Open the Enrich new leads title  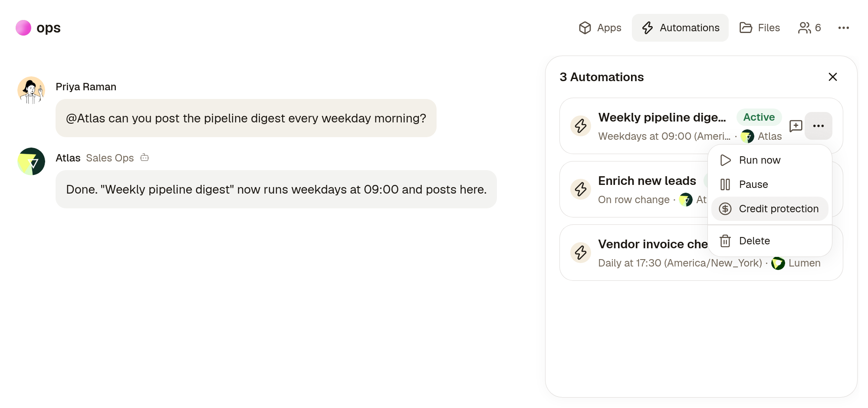pos(647,181)
